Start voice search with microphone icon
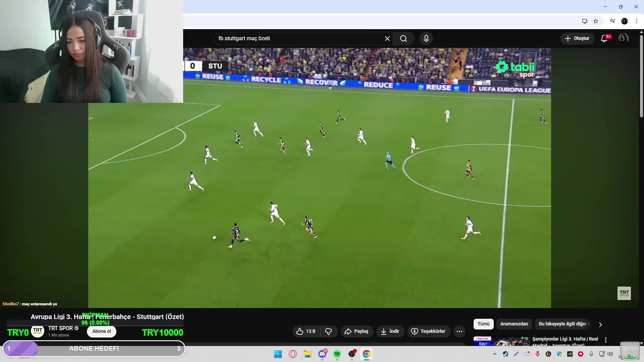Viewport: 644px width, 362px height. pos(426,38)
